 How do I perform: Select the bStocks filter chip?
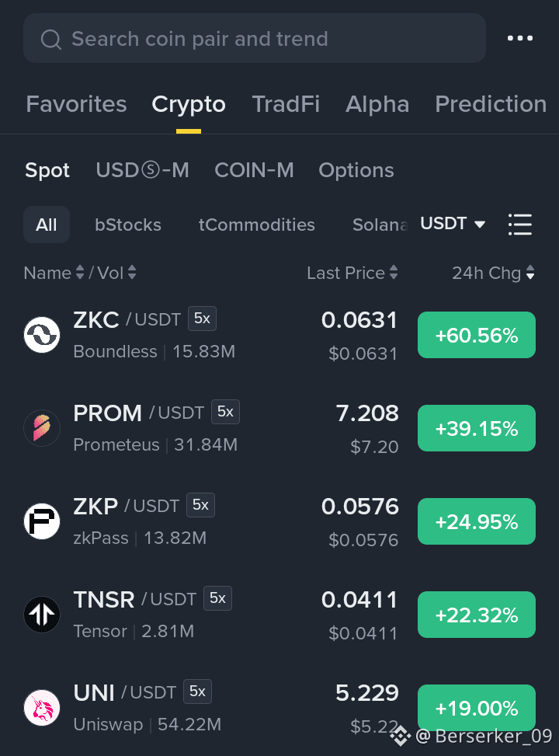128,225
